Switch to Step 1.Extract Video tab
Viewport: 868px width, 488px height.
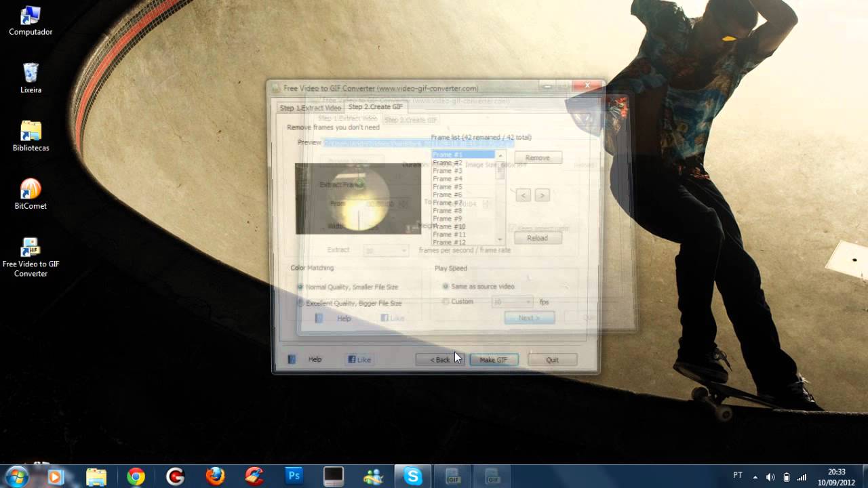[310, 108]
